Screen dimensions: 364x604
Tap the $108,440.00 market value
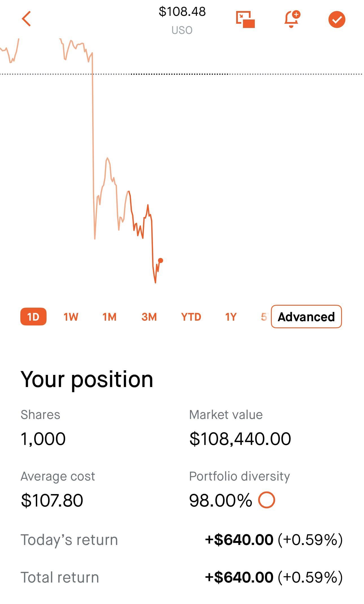(240, 439)
